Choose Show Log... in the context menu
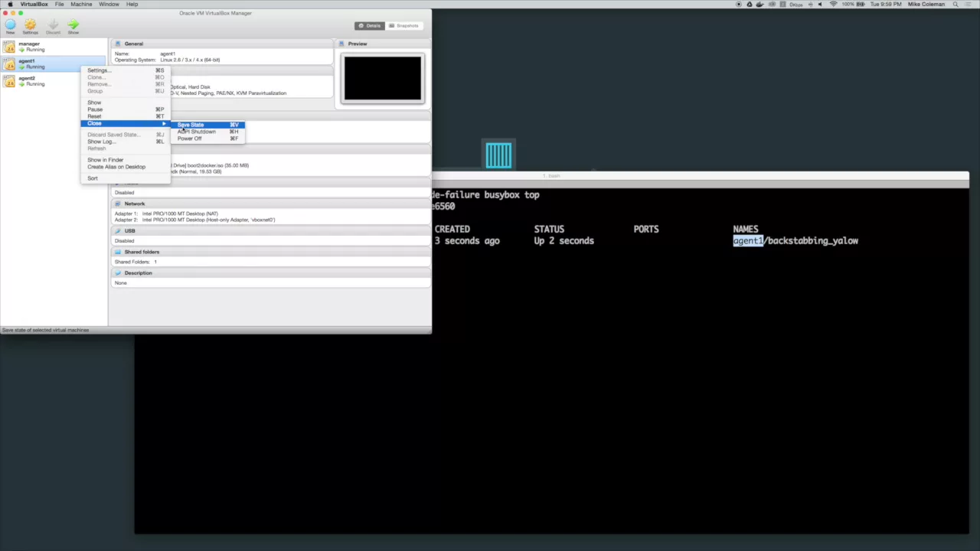 [x=125, y=142]
